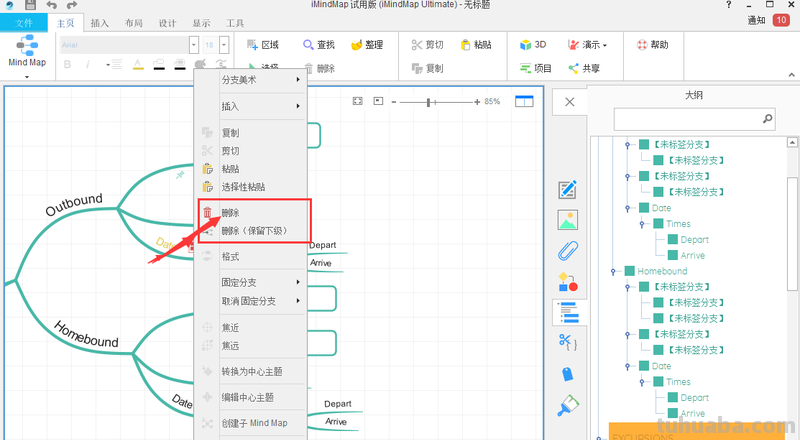Open the shapes and icons panel
This screenshot has height=440, width=800.
pos(568,282)
